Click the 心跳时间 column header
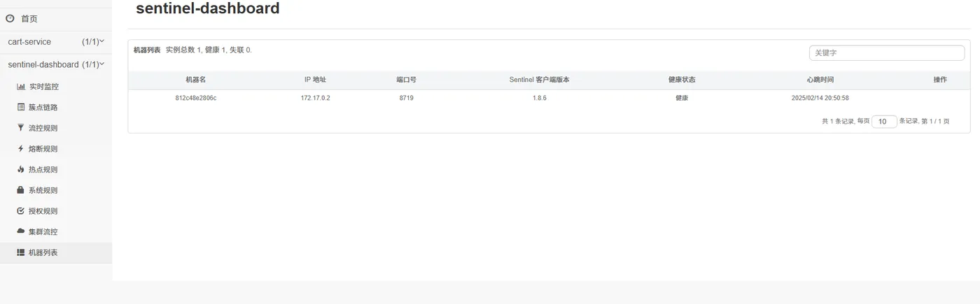Screen dimensions: 980x304 click(x=820, y=80)
